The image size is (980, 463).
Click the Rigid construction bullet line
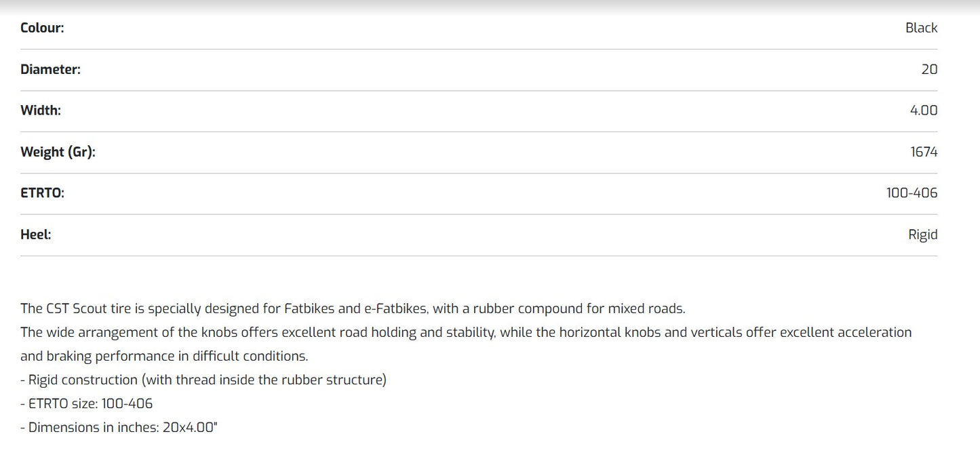coord(203,380)
